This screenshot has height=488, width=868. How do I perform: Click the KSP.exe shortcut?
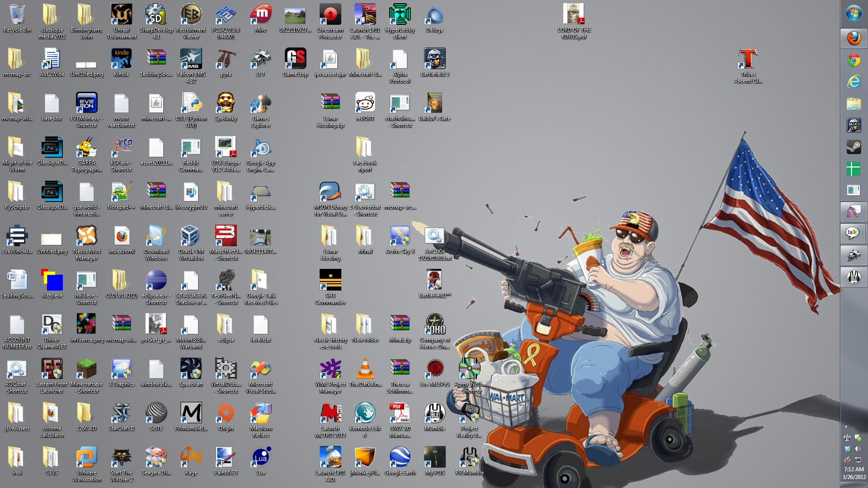pos(121,155)
